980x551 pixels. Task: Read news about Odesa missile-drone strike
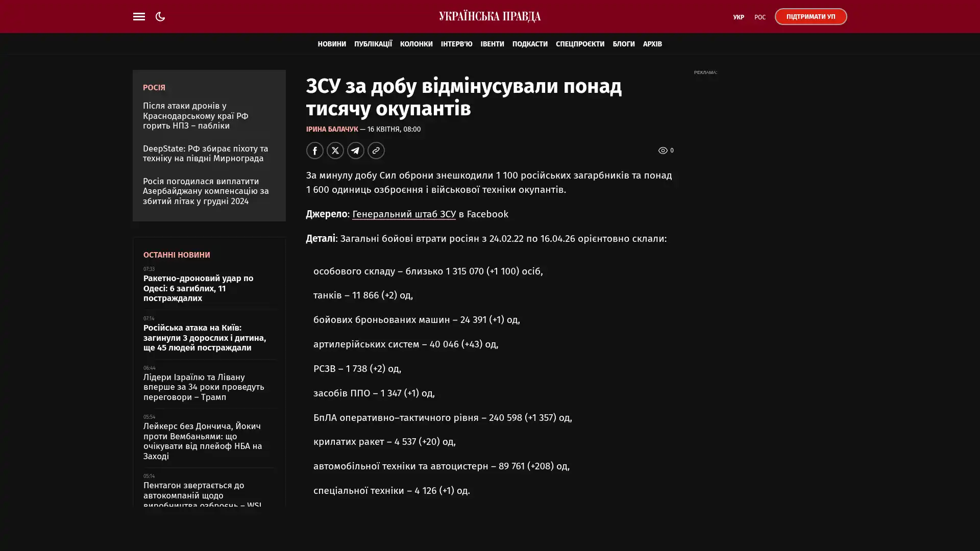[x=198, y=288]
